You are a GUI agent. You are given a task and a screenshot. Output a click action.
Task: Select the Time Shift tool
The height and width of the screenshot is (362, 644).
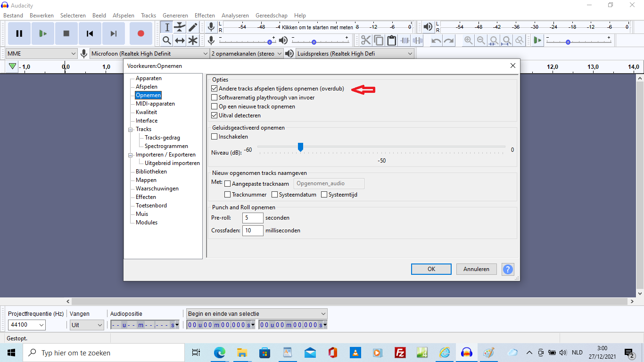180,41
